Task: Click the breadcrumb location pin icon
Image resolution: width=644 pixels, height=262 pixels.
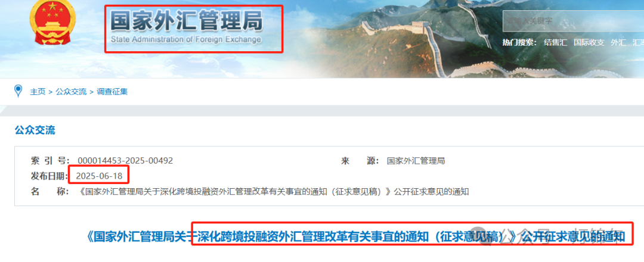Action: coord(18,91)
